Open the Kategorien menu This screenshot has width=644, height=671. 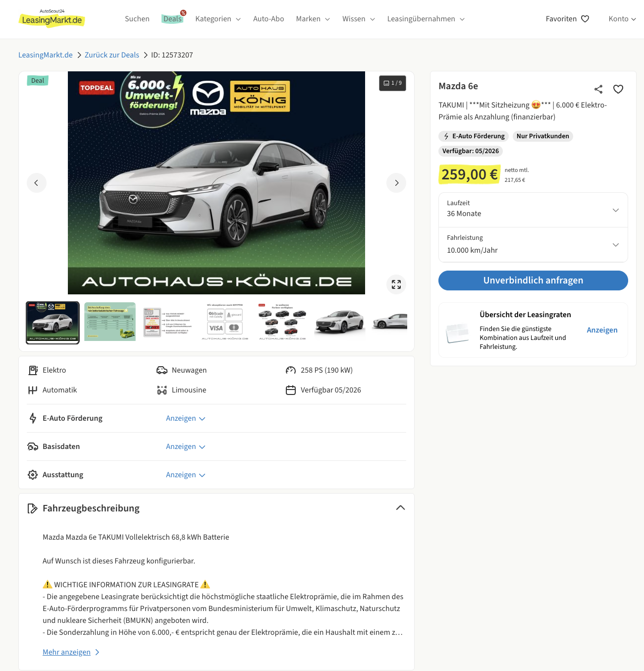pos(218,19)
